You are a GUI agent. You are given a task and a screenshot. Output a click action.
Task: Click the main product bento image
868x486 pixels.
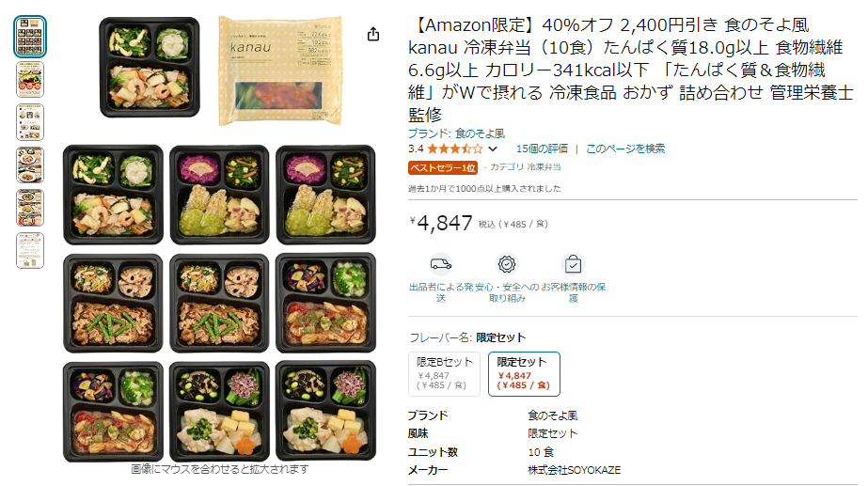click(x=219, y=239)
